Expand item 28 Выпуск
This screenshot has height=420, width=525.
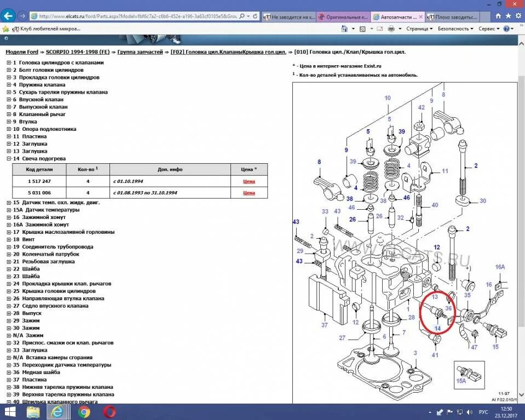[x=9, y=313]
